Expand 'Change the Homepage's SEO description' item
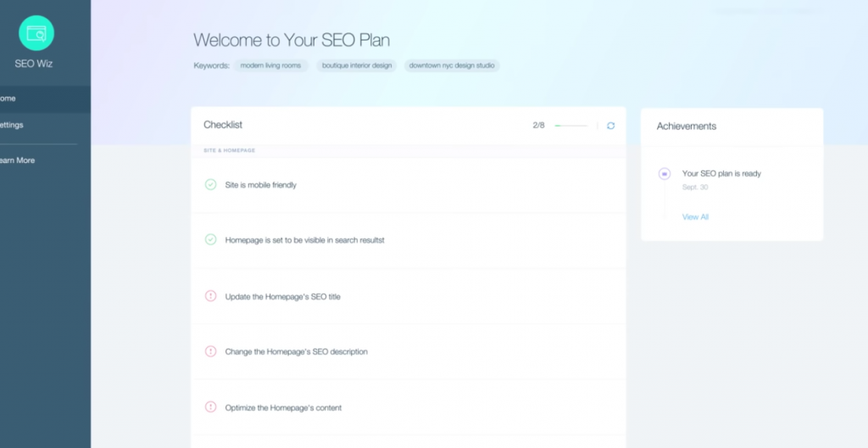Screen dimensions: 868x448 point(409,351)
